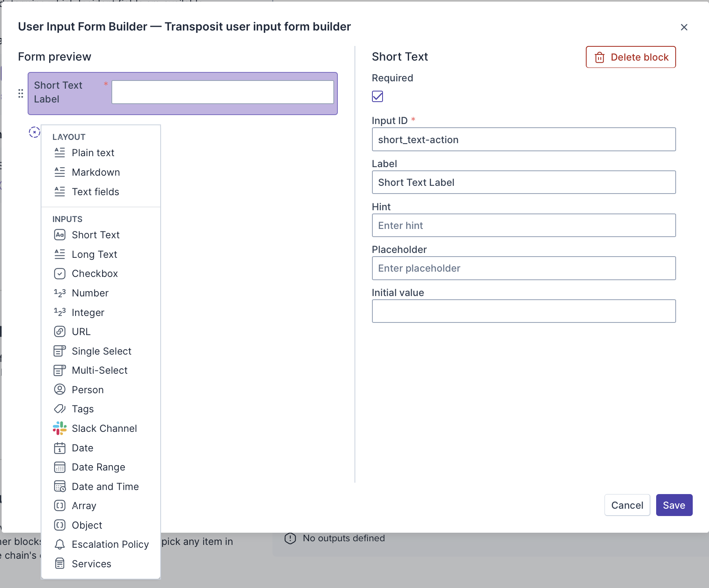The image size is (709, 588).
Task: Click the Tags input icon
Action: click(60, 409)
